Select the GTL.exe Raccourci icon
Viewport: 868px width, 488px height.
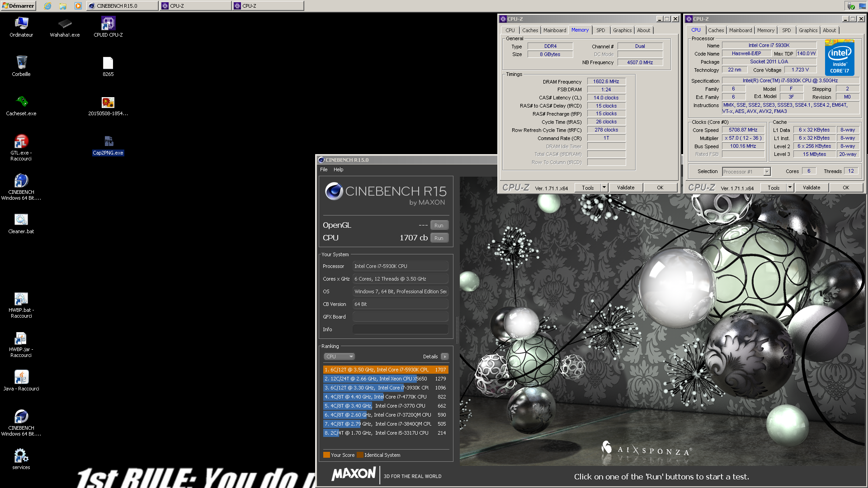click(21, 147)
